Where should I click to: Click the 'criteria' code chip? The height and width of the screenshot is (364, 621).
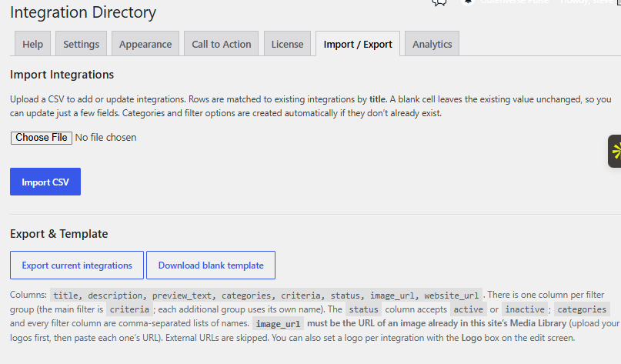pyautogui.click(x=129, y=309)
